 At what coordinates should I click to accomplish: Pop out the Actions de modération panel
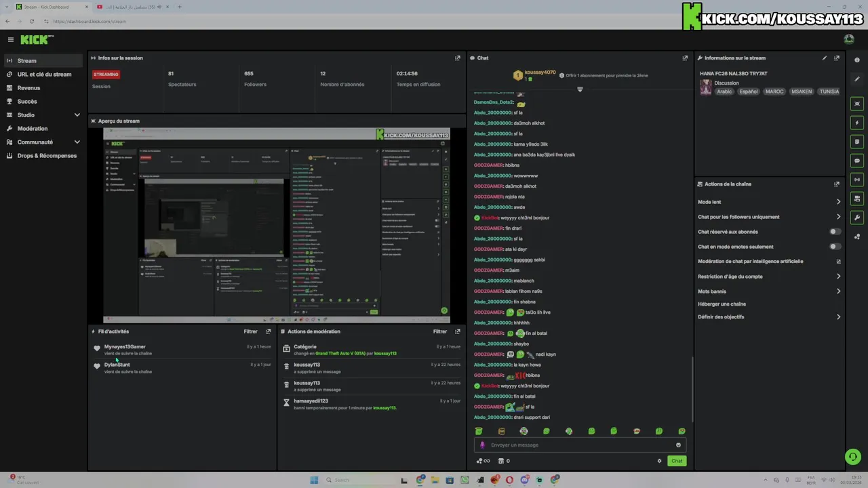click(458, 331)
